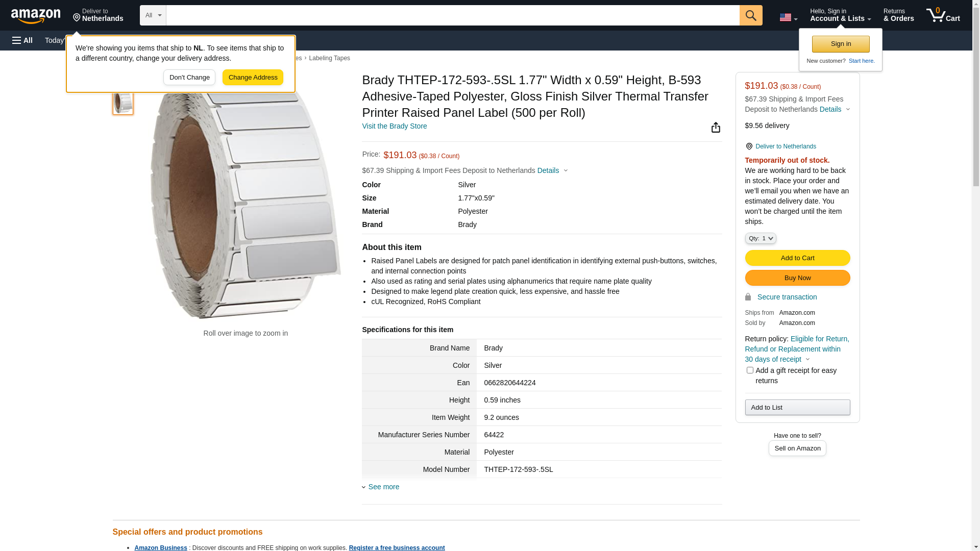The image size is (980, 551).
Task: Expand See more specifications
Action: 383,487
